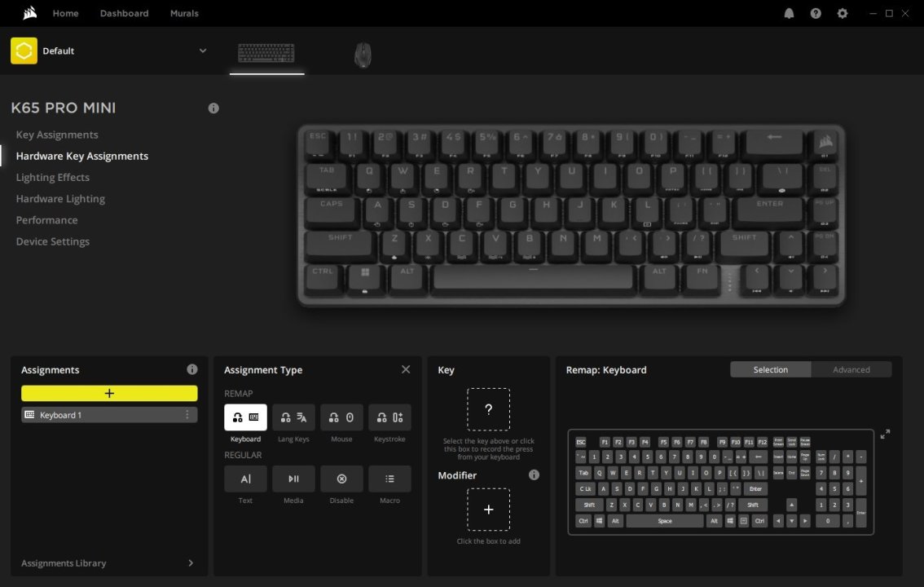Switch to Advanced mode

click(x=851, y=369)
